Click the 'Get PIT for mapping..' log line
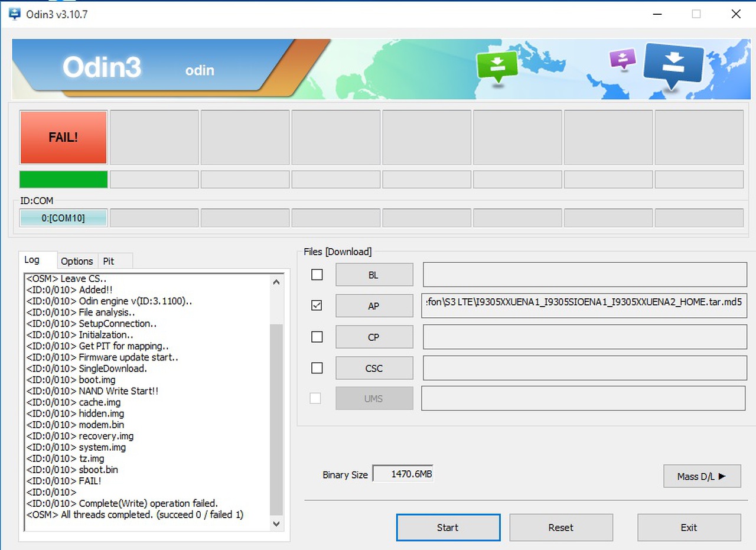 point(97,346)
